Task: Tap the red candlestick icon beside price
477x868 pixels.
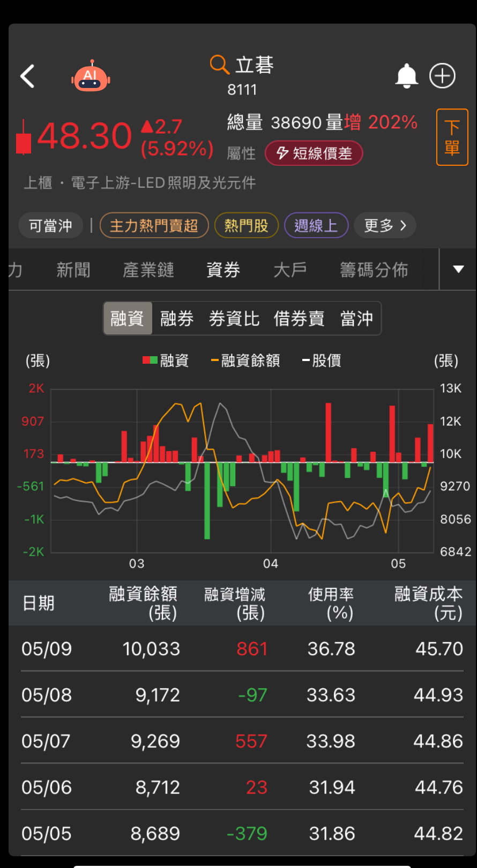Action: click(x=24, y=137)
